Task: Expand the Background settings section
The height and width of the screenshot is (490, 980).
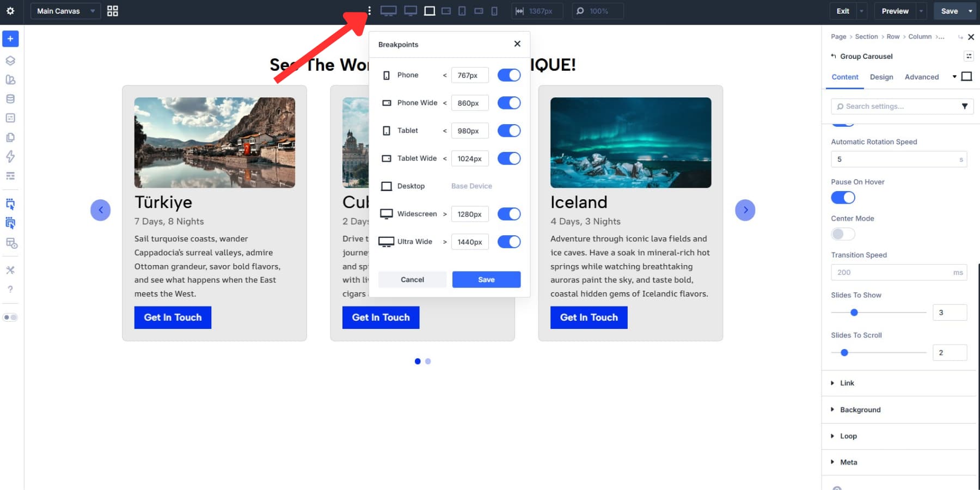Action: coord(860,409)
